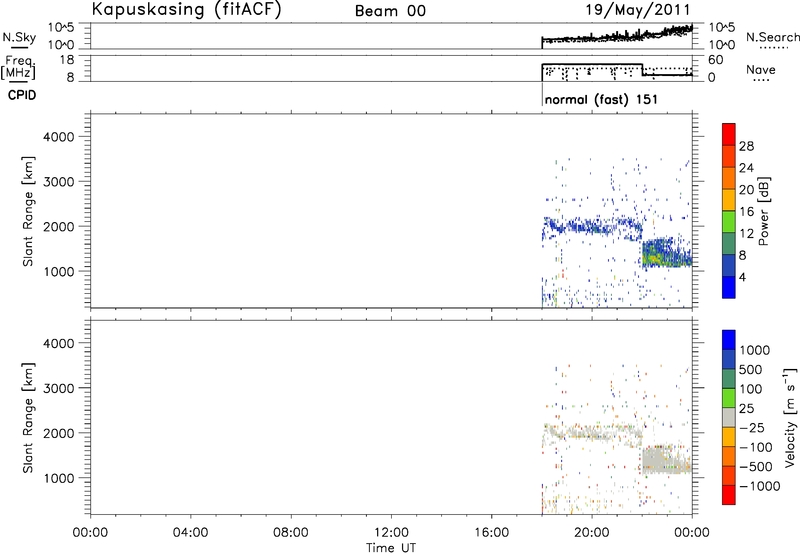Click the gray -25 to 25 Velocity colorbar segment

[729, 417]
